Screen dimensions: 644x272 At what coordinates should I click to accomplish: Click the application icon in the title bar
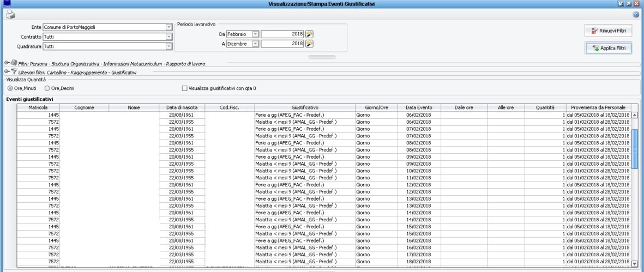point(7,4)
